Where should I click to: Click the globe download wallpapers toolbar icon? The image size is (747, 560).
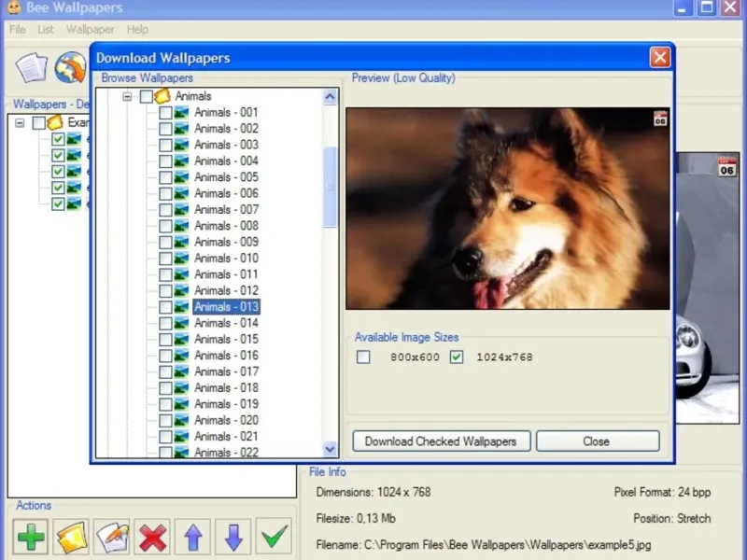pos(71,67)
